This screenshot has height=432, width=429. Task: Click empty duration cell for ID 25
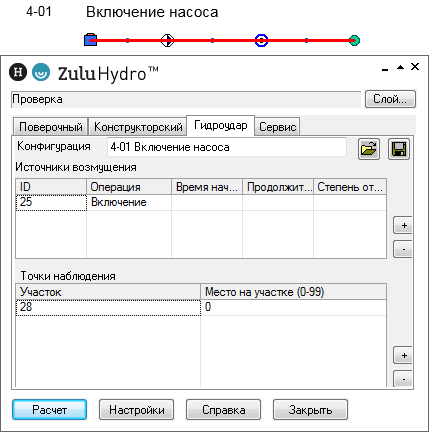tap(278, 202)
